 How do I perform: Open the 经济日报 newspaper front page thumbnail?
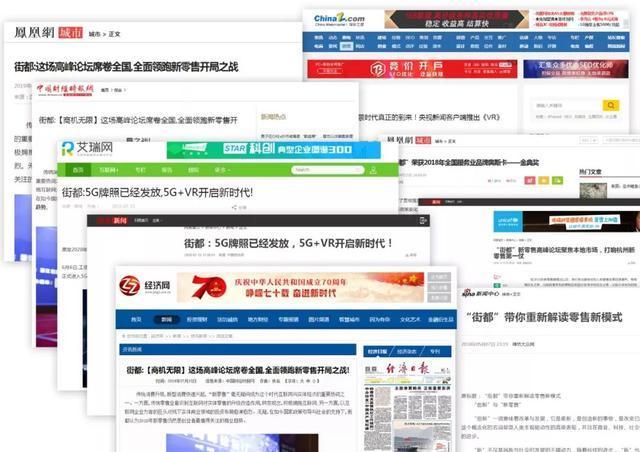coord(407,406)
